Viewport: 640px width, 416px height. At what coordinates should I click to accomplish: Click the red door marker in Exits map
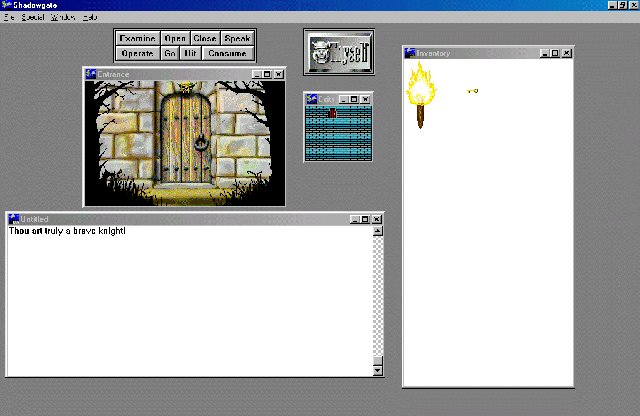tap(332, 113)
